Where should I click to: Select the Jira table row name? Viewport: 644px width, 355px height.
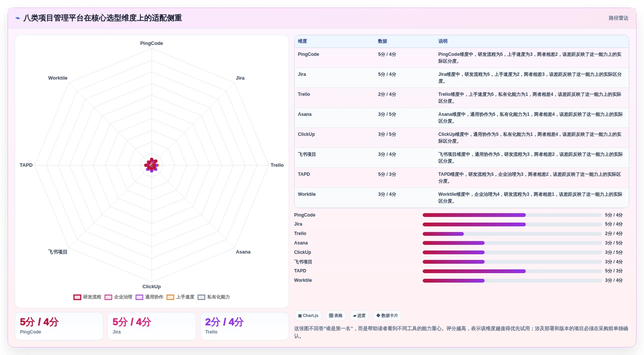click(302, 74)
